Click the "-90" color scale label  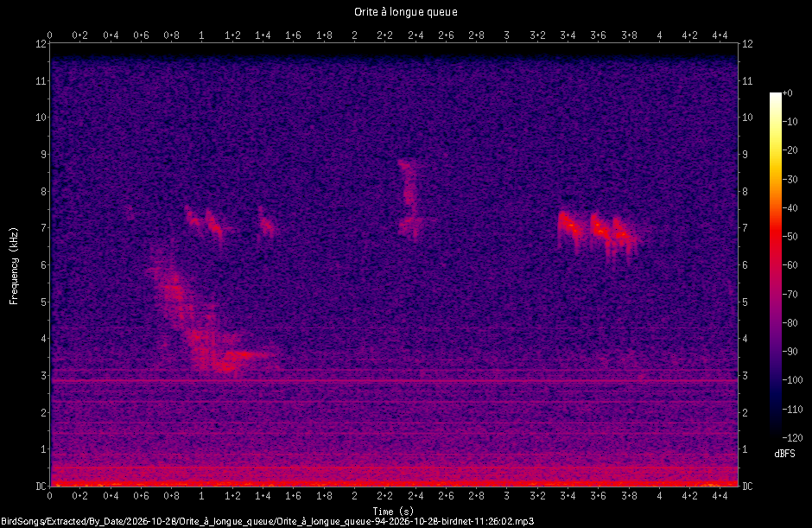point(790,352)
